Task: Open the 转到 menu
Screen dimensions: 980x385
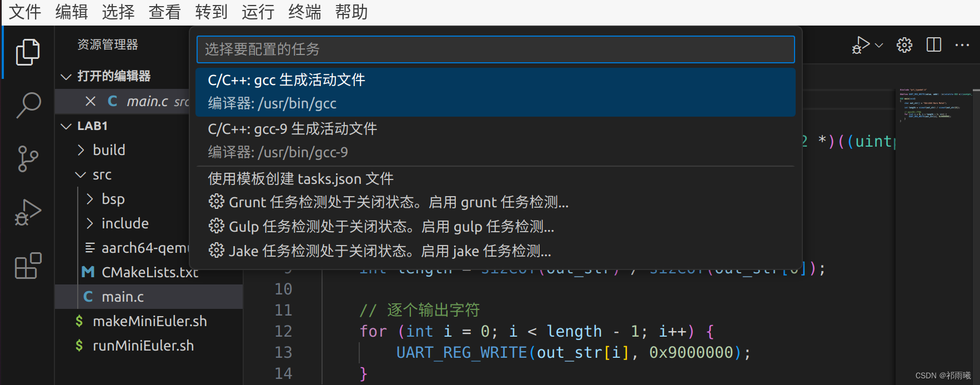Action: point(212,12)
